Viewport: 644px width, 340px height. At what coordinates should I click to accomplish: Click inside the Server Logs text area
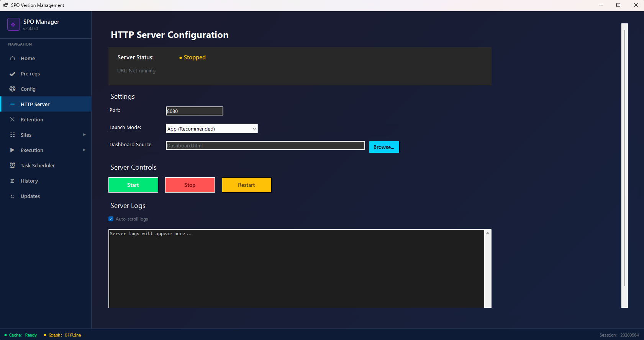pos(297,269)
